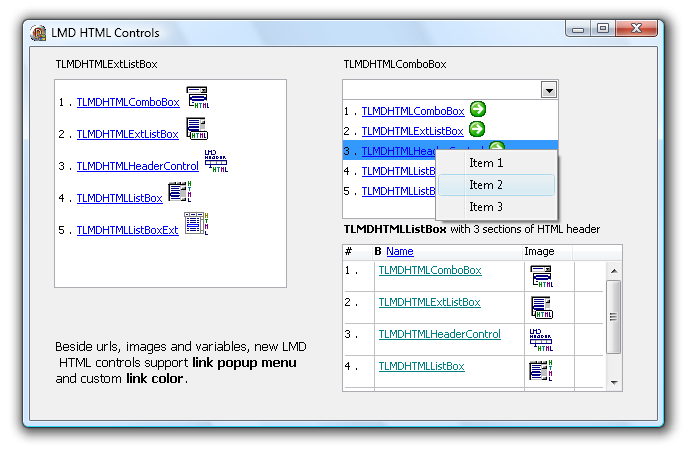The image size is (691, 459).
Task: Click the HeaderControl image in the table's third row
Action: click(541, 340)
